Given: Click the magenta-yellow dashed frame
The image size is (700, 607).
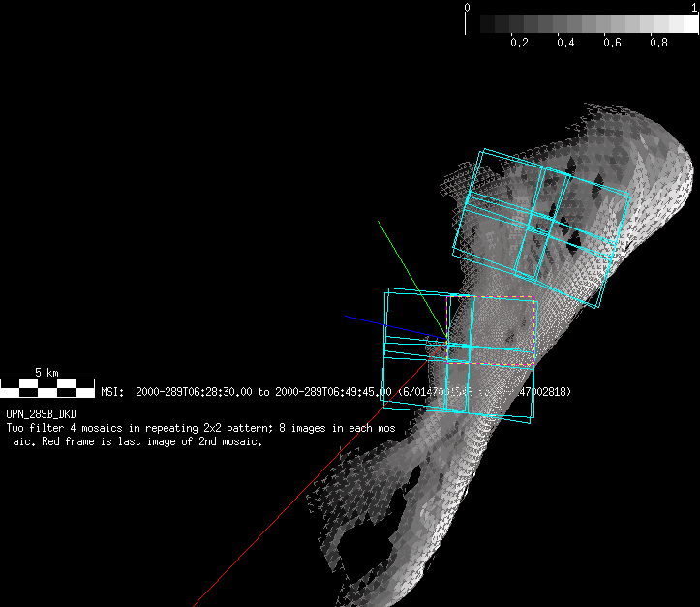Looking at the screenshot, I should (x=492, y=297).
